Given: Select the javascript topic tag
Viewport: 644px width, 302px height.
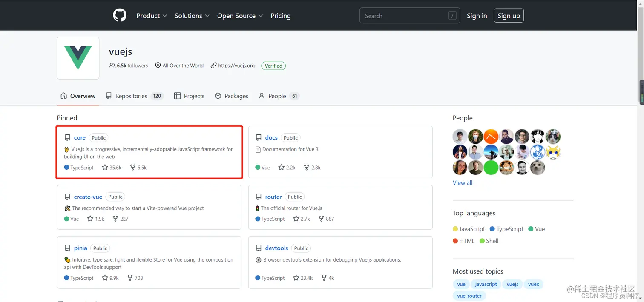Looking at the screenshot, I should click(486, 284).
